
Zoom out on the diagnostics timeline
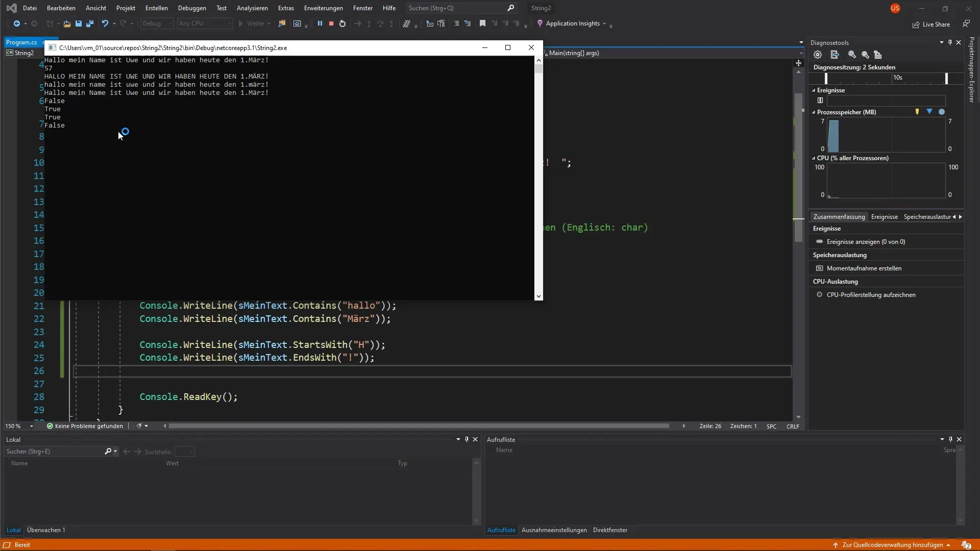(865, 55)
